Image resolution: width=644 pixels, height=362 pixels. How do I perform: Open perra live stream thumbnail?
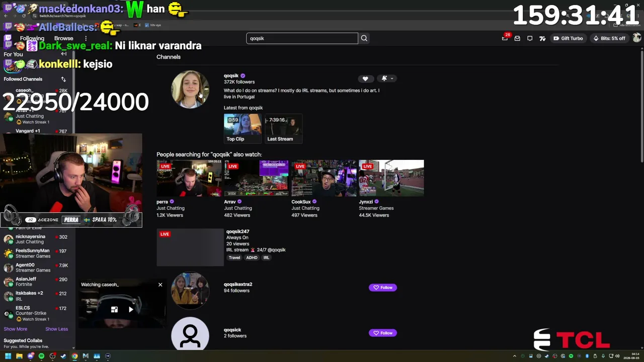coord(189,178)
